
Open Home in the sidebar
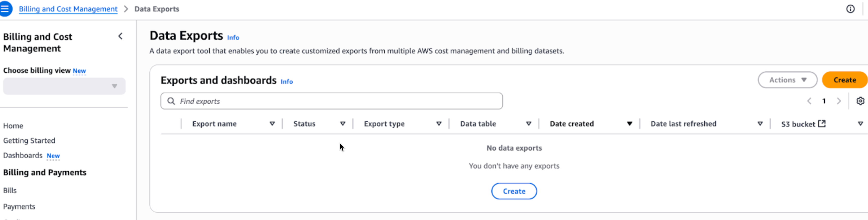(13, 126)
